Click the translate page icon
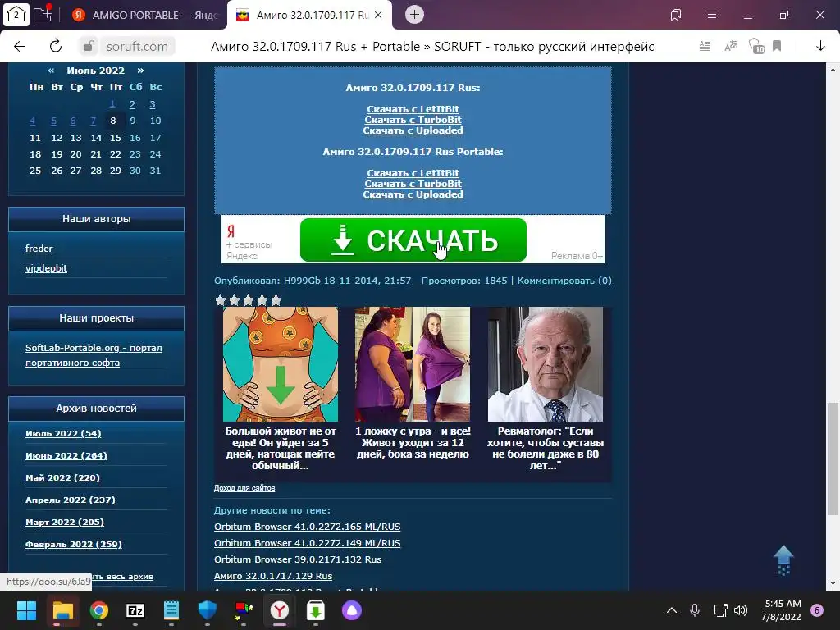The width and height of the screenshot is (840, 630). (x=730, y=47)
